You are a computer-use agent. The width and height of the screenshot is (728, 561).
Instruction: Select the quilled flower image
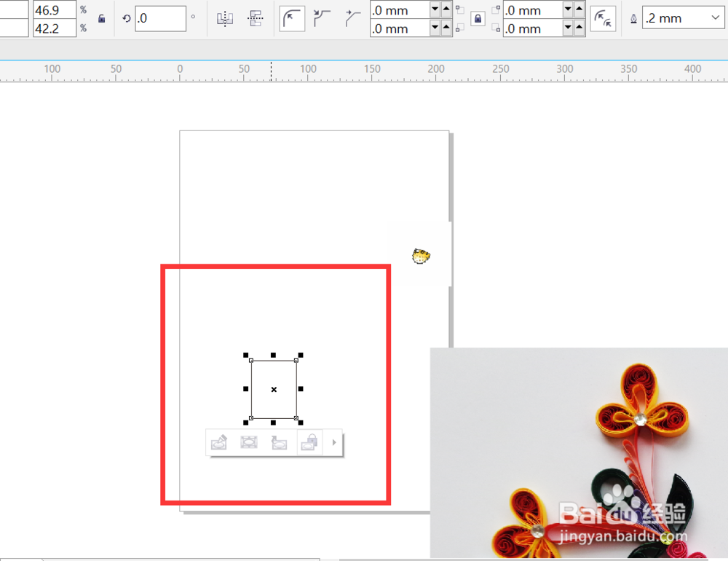pyautogui.click(x=579, y=452)
